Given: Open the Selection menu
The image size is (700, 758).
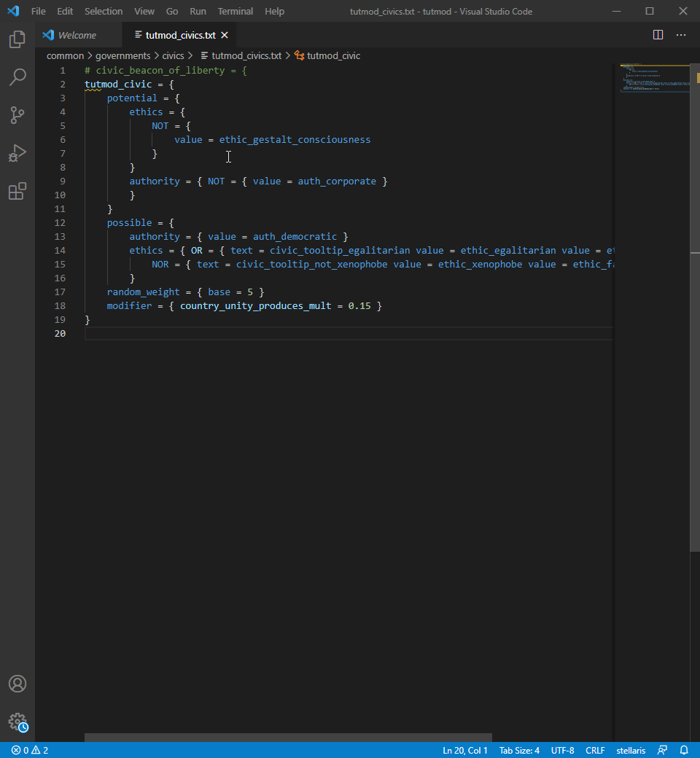Looking at the screenshot, I should [x=104, y=12].
